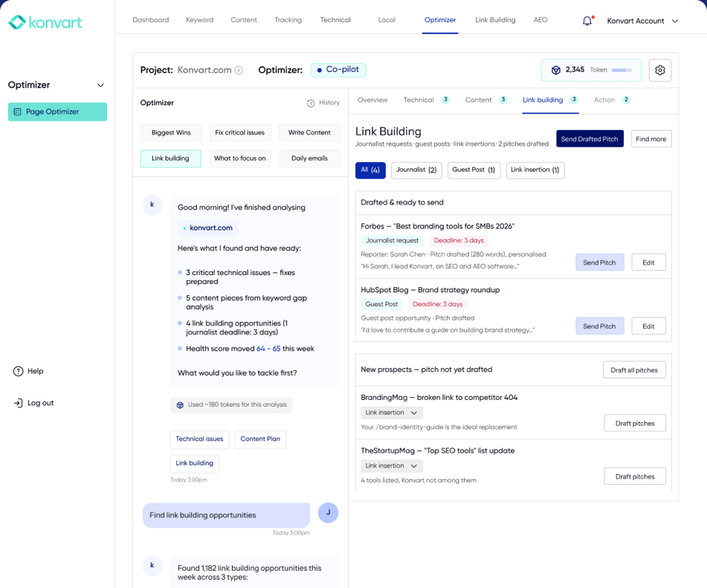The height and width of the screenshot is (588, 707).
Task: Open Link Building in top navigation
Action: pos(495,20)
